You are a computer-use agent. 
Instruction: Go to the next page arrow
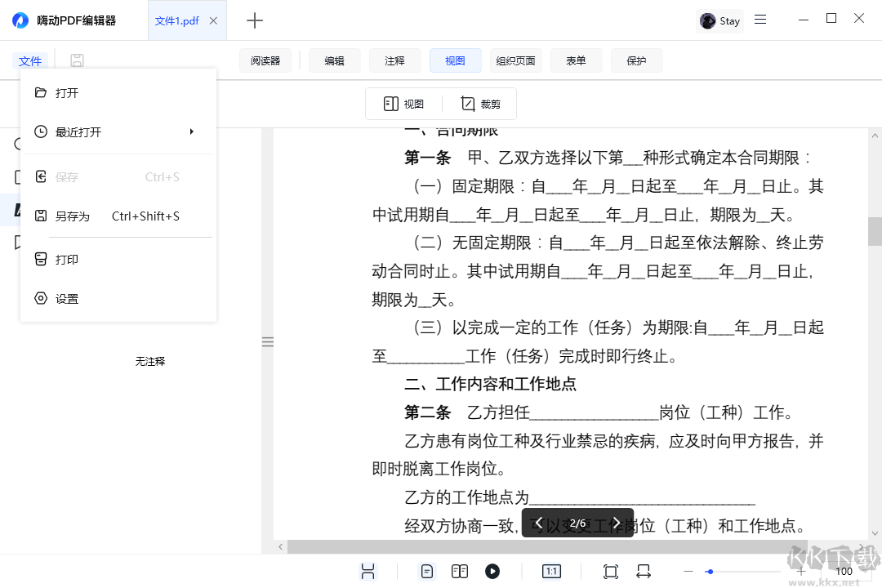tap(617, 523)
